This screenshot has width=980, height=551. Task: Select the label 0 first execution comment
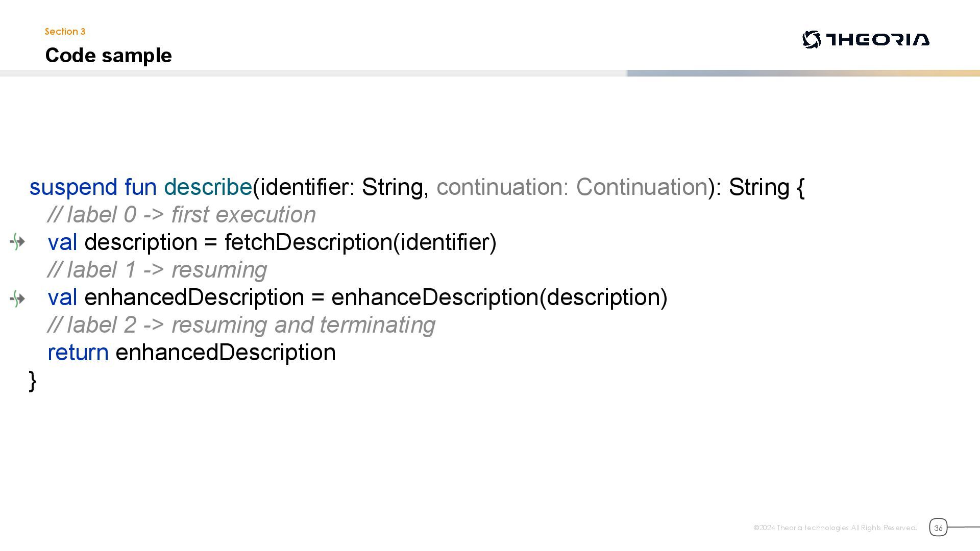pos(182,215)
